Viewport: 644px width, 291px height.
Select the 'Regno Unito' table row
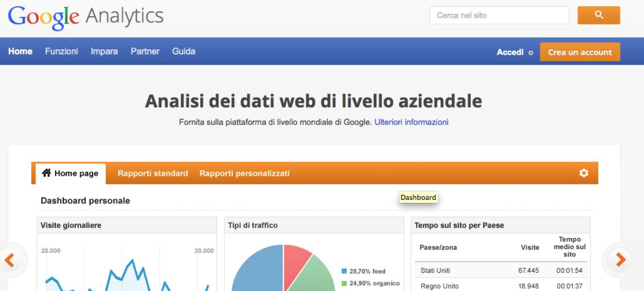(x=502, y=286)
